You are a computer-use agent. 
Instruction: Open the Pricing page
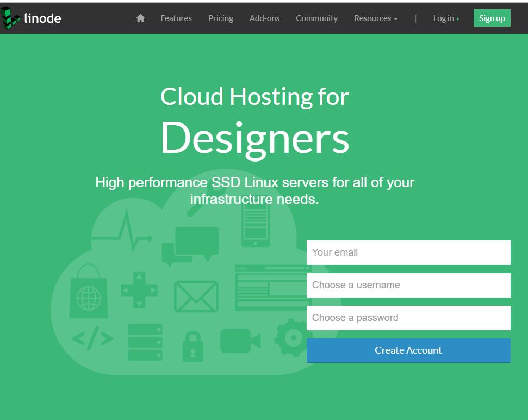pyautogui.click(x=221, y=18)
